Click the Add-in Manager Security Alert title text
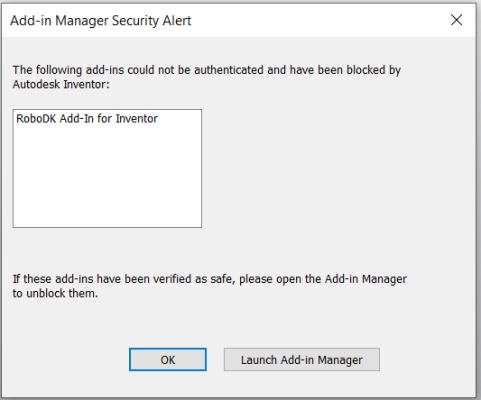This screenshot has height=400, width=481. [101, 21]
